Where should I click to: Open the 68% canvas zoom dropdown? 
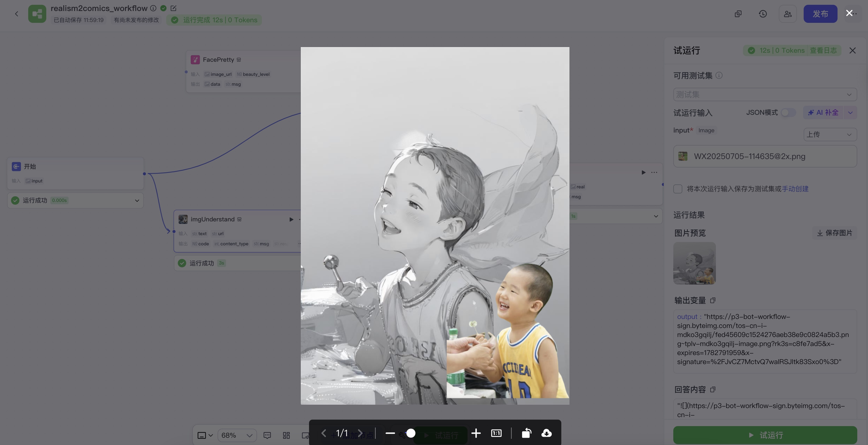[237, 435]
